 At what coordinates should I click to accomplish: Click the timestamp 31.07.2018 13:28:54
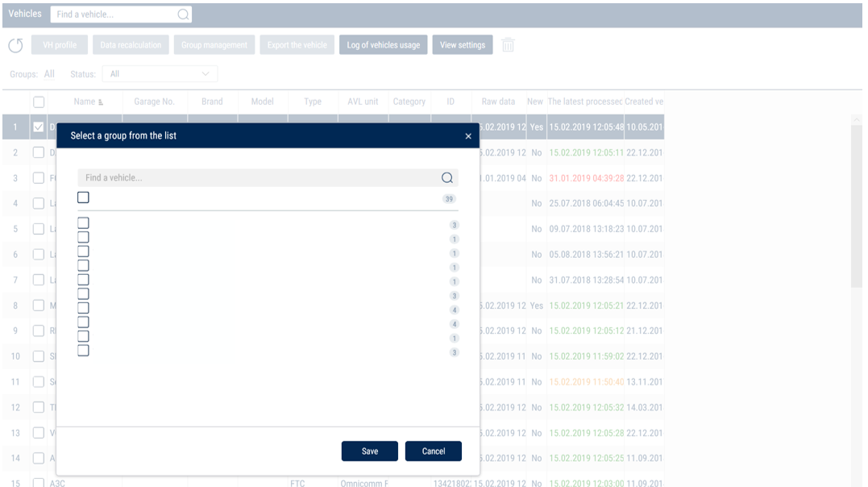click(586, 280)
